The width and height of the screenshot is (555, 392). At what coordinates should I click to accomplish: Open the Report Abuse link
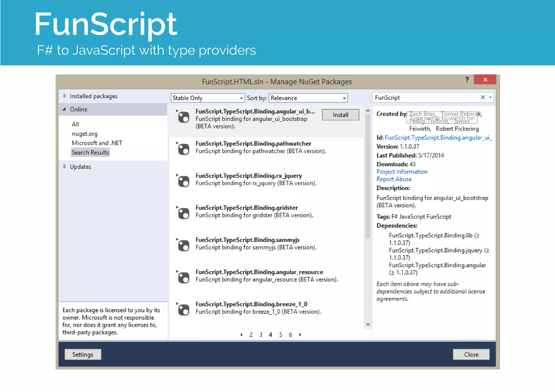[394, 179]
